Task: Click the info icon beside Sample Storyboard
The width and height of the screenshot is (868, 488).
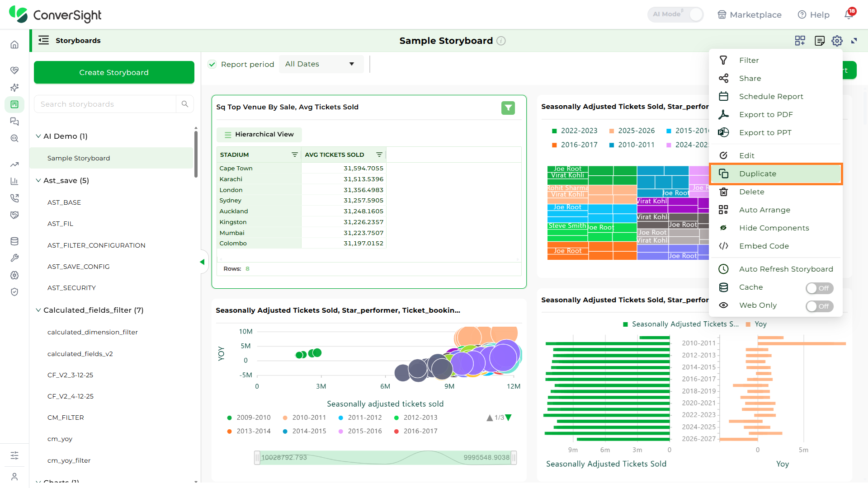Action: click(x=501, y=41)
